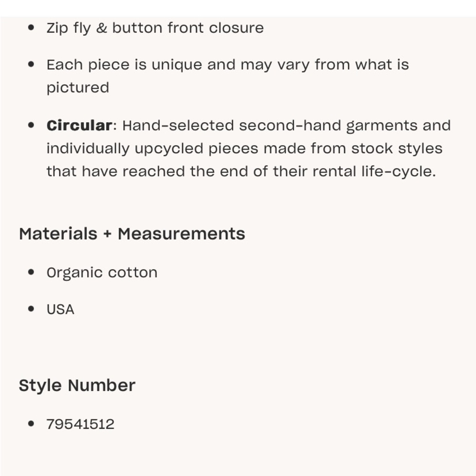The image size is (476, 476).
Task: Click the bullet before "Circular"
Action: tap(31, 126)
